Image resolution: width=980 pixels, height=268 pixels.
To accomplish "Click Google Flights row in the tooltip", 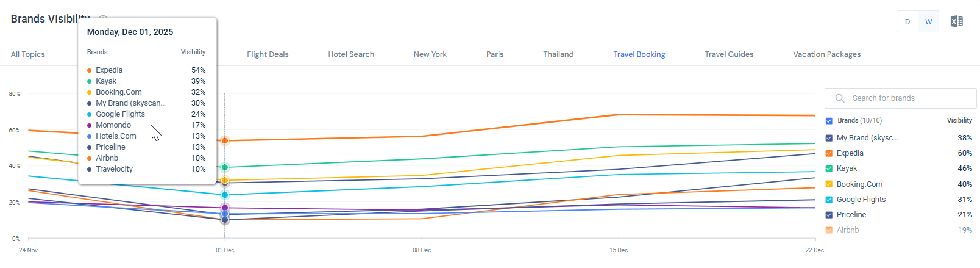I will tap(146, 114).
